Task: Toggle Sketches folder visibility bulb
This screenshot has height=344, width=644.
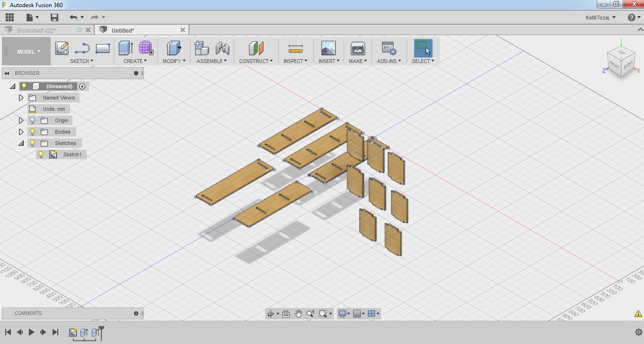Action: [32, 143]
